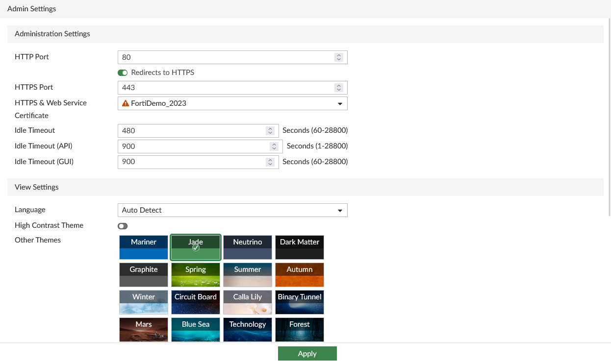Click the Administration Settings heading
Screen dimensions: 611x364
click(x=52, y=34)
